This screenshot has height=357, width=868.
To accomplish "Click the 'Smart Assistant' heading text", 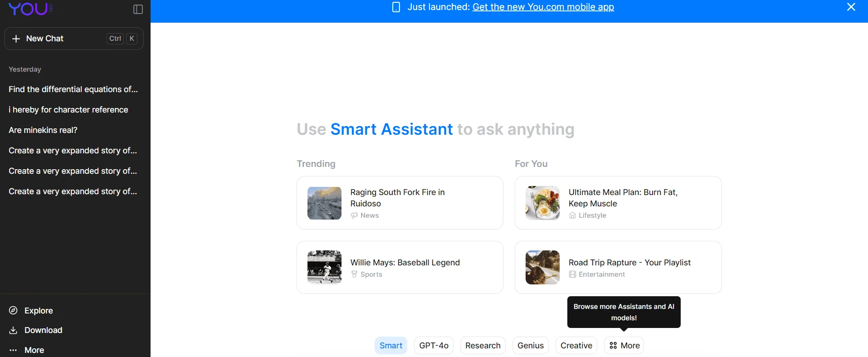I will (x=391, y=129).
